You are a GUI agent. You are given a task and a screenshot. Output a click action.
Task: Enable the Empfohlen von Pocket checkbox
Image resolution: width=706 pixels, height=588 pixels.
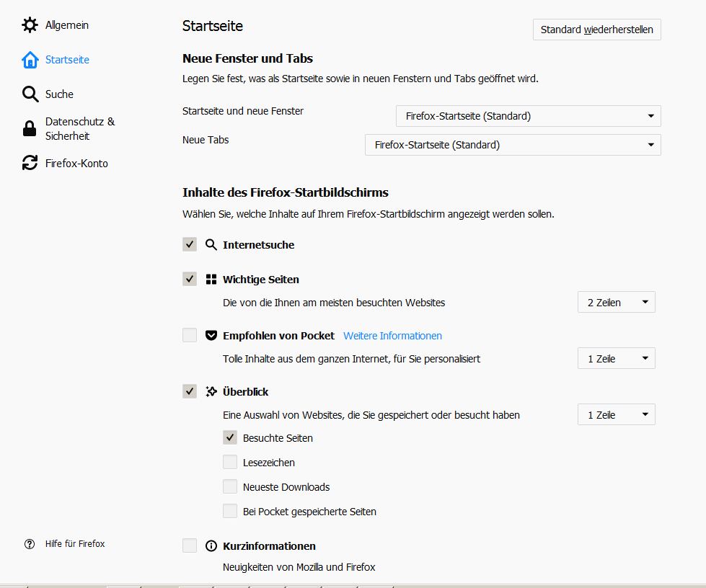click(x=190, y=336)
